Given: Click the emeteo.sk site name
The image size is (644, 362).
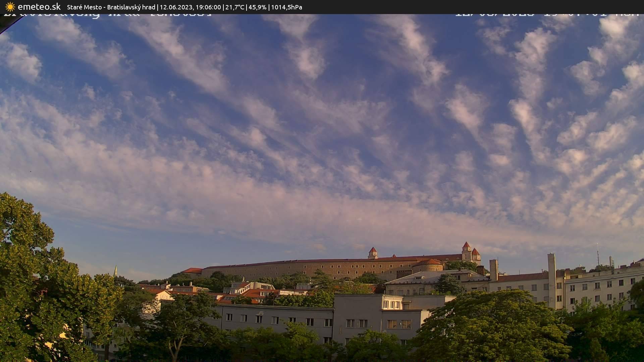Looking at the screenshot, I should pos(39,7).
